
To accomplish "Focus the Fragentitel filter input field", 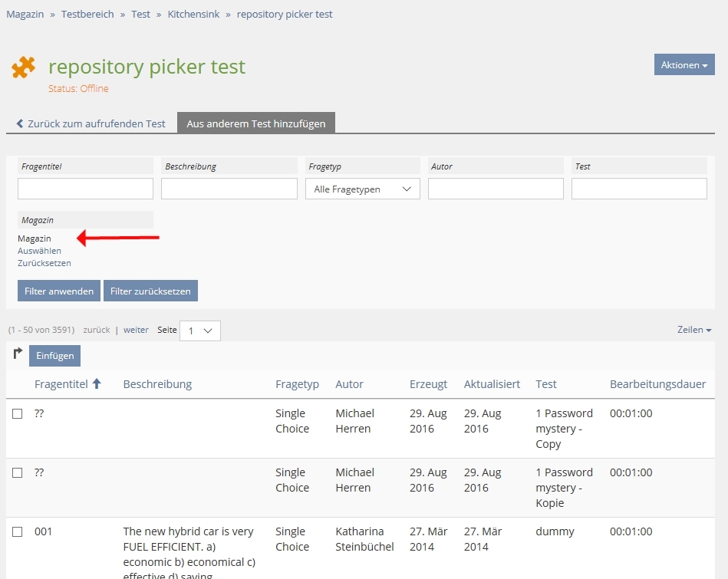I will click(85, 189).
